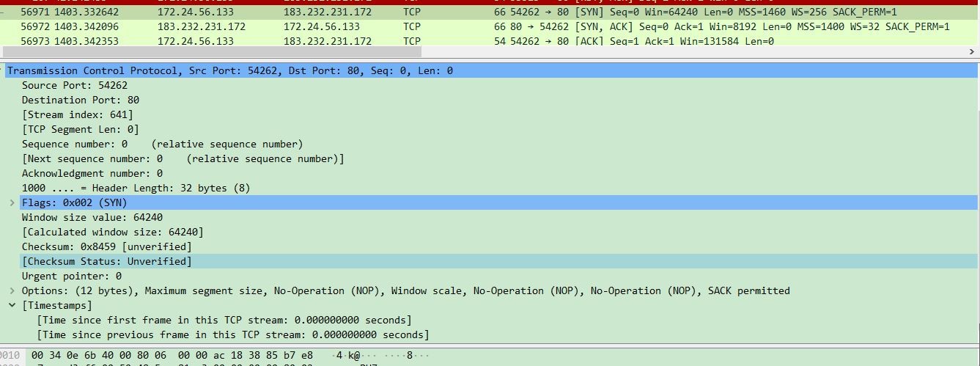Select the Window size value: 64240 field

point(92,217)
